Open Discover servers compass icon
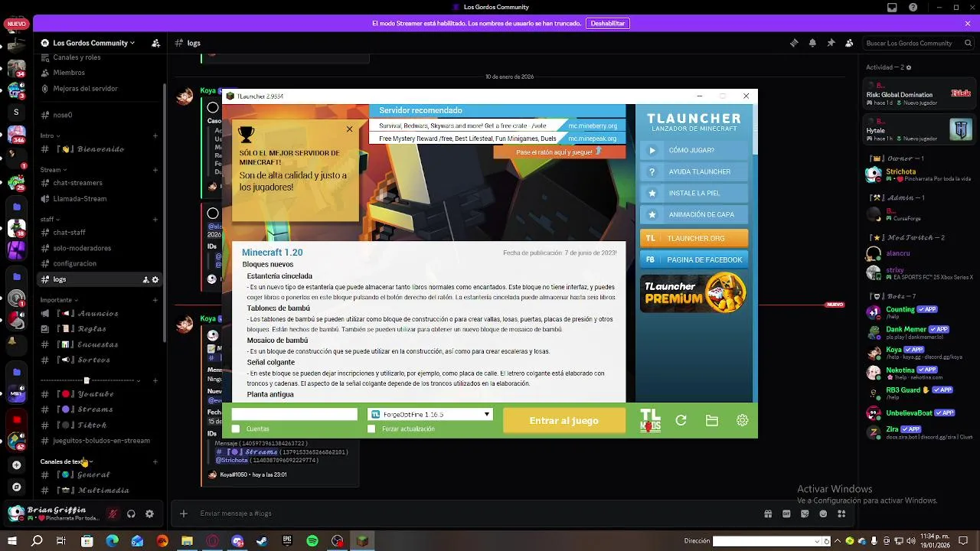 [x=16, y=487]
